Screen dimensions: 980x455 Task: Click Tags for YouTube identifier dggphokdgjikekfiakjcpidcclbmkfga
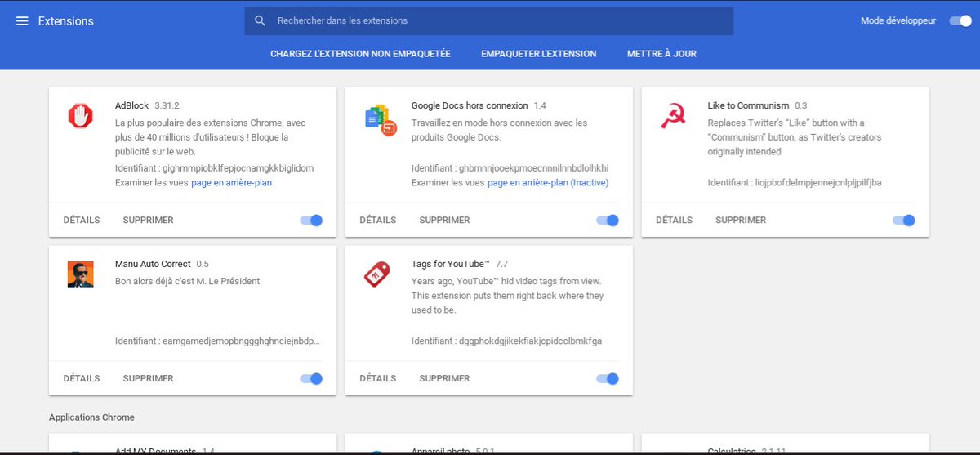531,341
